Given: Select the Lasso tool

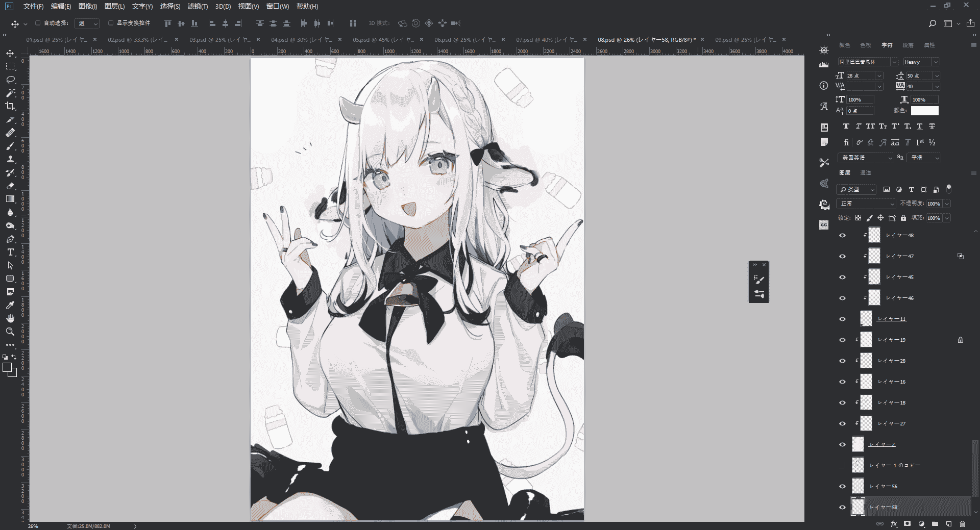Looking at the screenshot, I should pyautogui.click(x=10, y=80).
